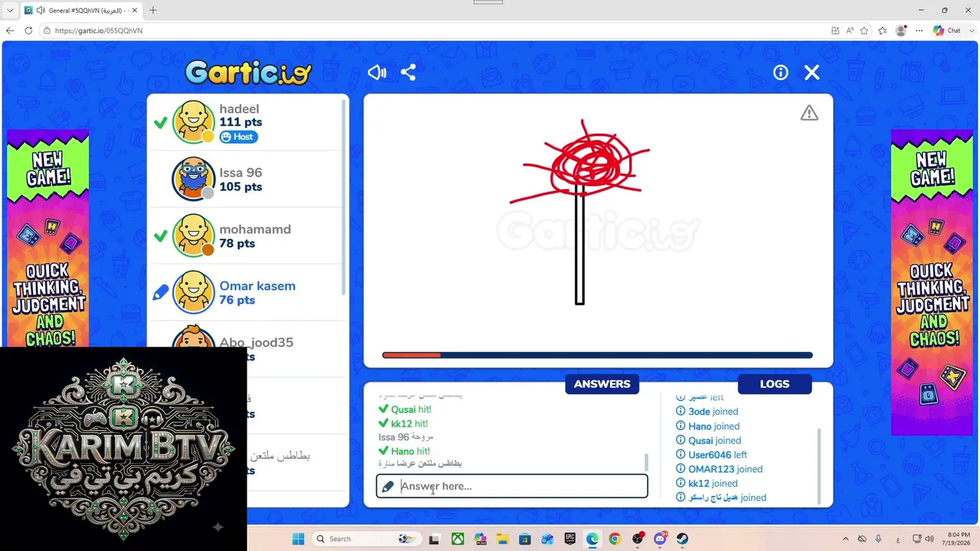Click the taskbar Search box
The width and height of the screenshot is (980, 551).
click(x=365, y=539)
